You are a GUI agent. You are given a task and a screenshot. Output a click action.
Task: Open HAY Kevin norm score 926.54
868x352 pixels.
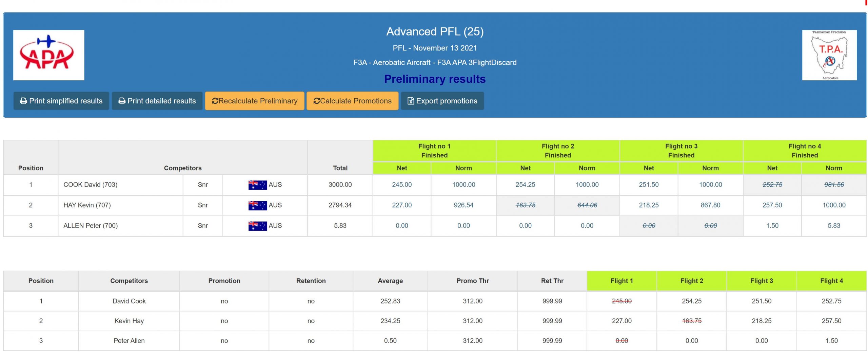[463, 205]
